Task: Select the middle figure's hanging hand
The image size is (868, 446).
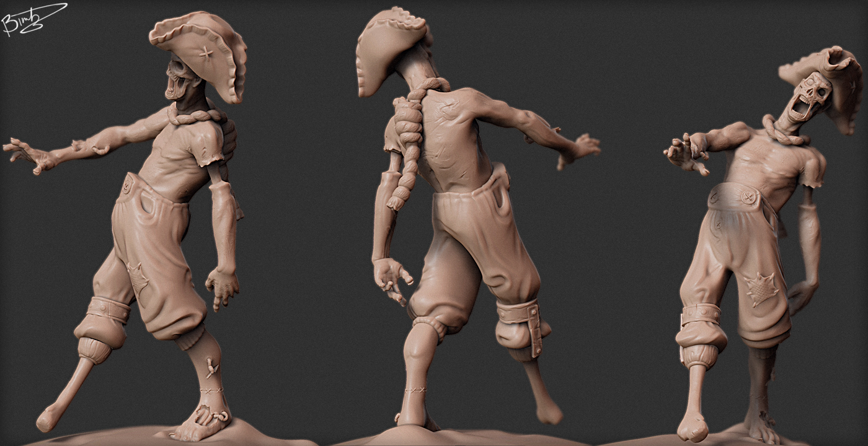Action: pos(392,277)
